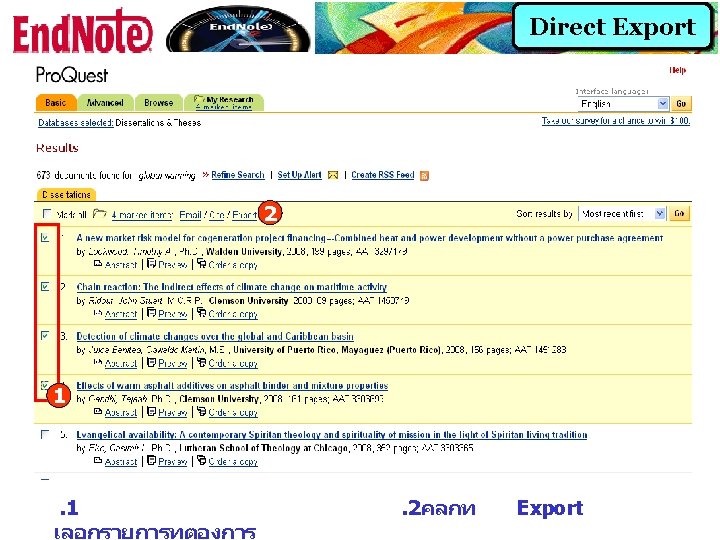The width and height of the screenshot is (720, 540).
Task: Open the Sort results by dropdown
Action: tap(622, 214)
